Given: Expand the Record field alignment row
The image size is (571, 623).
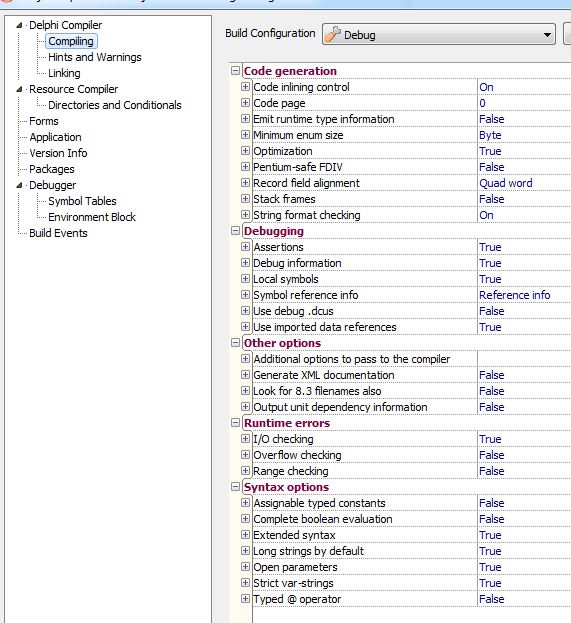Looking at the screenshot, I should tap(246, 183).
